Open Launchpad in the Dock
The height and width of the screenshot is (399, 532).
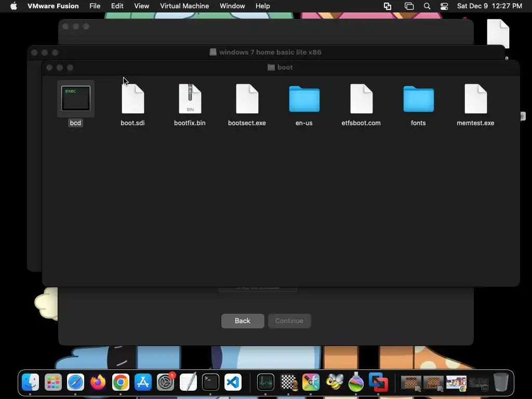click(53, 382)
